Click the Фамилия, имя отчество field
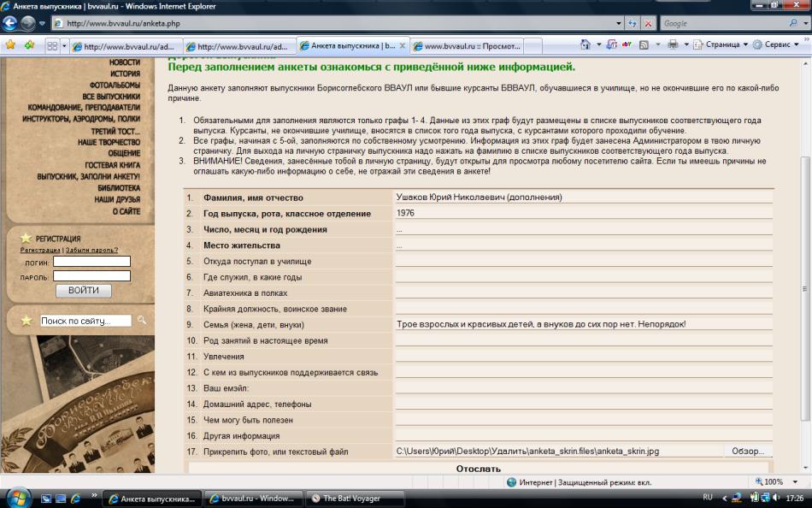Viewport: 812px width, 508px height. pos(584,197)
